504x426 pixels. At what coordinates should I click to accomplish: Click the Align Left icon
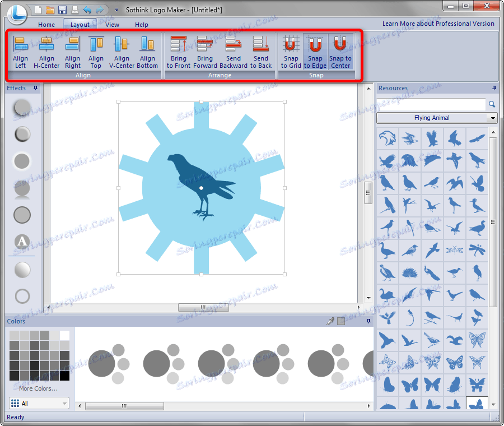(x=21, y=52)
